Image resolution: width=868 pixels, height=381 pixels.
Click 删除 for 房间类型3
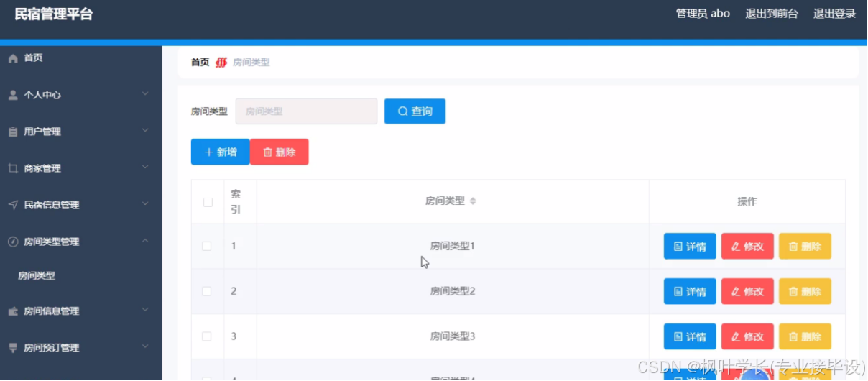[805, 336]
